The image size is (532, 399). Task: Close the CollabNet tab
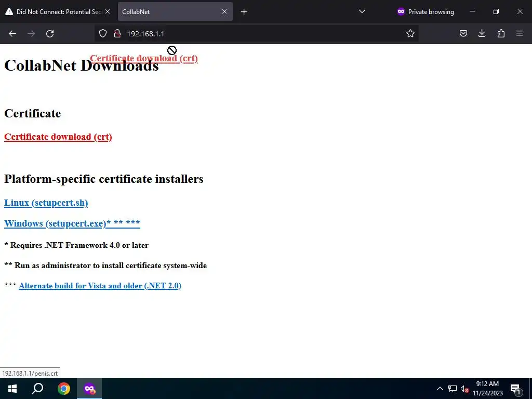(224, 11)
